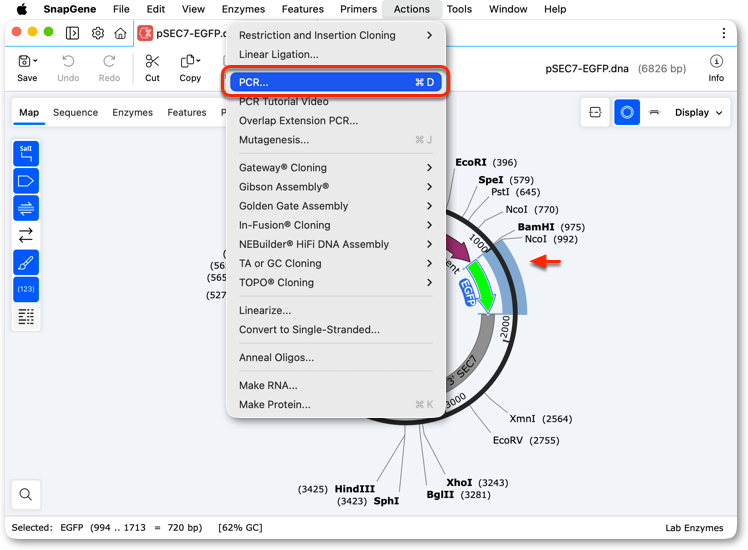This screenshot has height=550, width=748.
Task: Choose Convert to Single-Stranded... item
Action: point(336,329)
